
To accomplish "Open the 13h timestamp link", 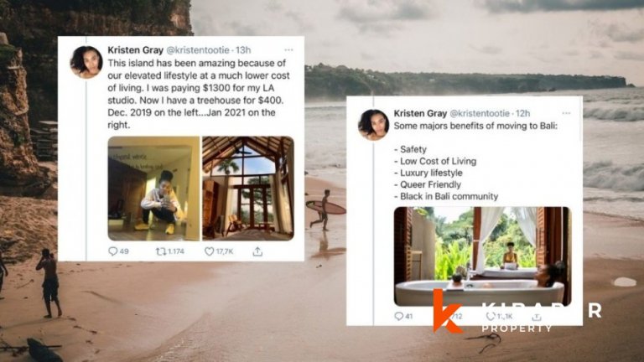I will click(243, 50).
